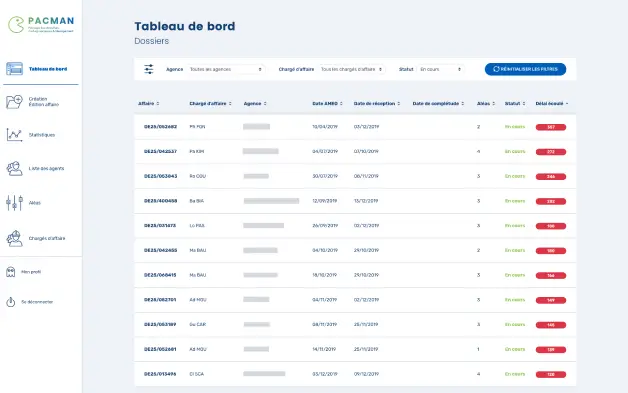Select date AMBD 26/09/2019 cell
The height and width of the screenshot is (393, 628).
coord(325,226)
